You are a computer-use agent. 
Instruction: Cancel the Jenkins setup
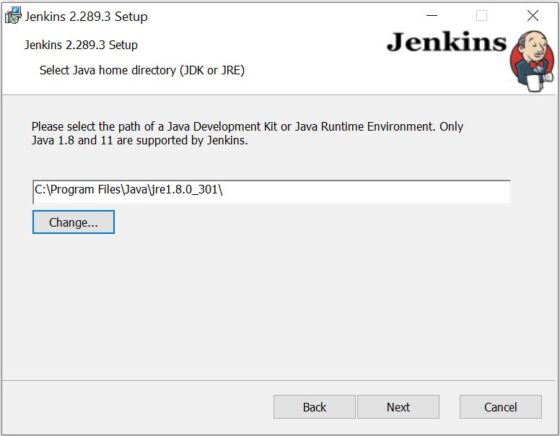[500, 407]
